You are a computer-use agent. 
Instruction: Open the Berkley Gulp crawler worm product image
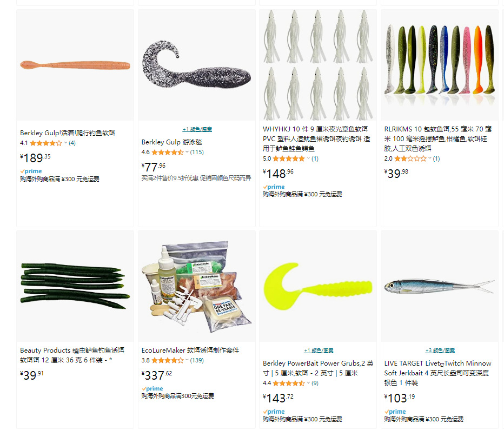click(75, 65)
